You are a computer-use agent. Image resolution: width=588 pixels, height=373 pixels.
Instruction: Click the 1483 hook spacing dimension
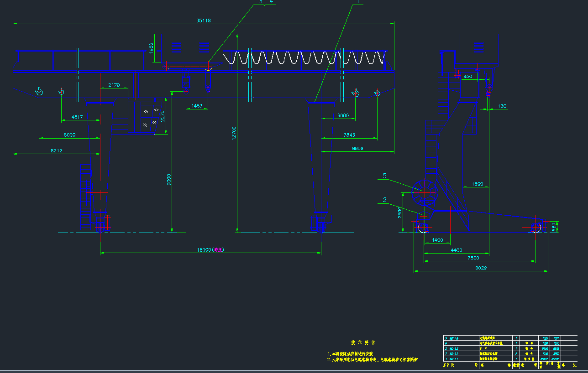coord(197,106)
